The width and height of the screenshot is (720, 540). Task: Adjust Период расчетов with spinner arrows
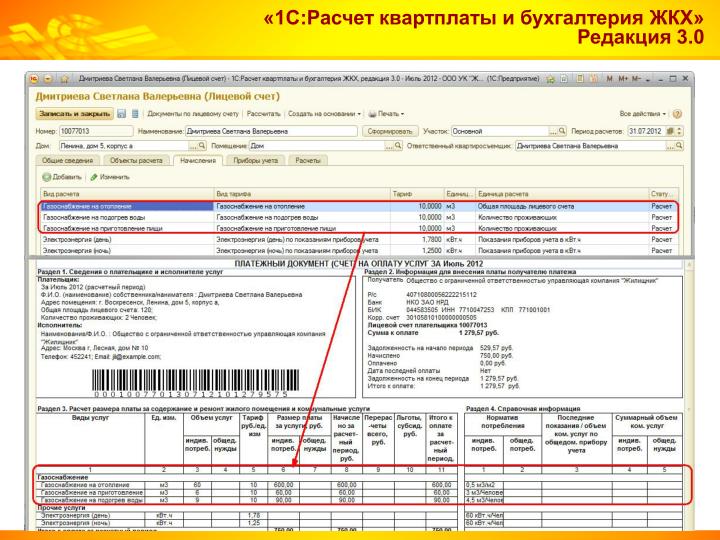(x=679, y=131)
